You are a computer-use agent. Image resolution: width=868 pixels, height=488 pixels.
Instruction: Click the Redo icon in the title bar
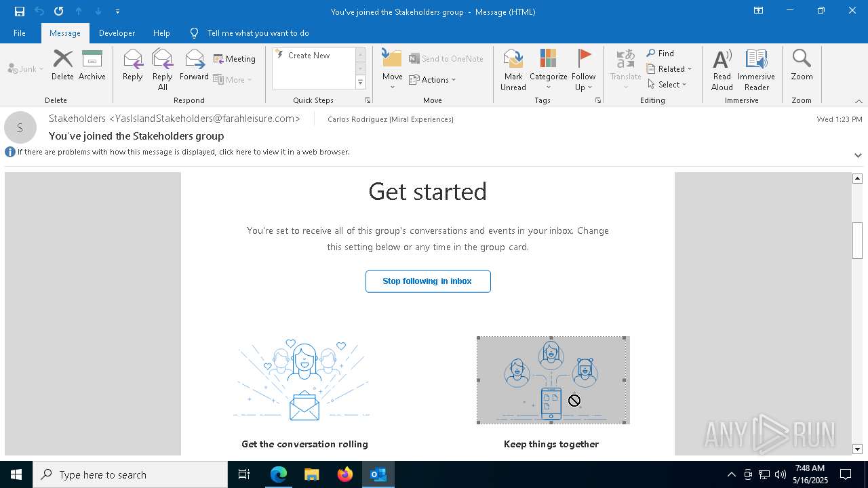click(x=59, y=12)
